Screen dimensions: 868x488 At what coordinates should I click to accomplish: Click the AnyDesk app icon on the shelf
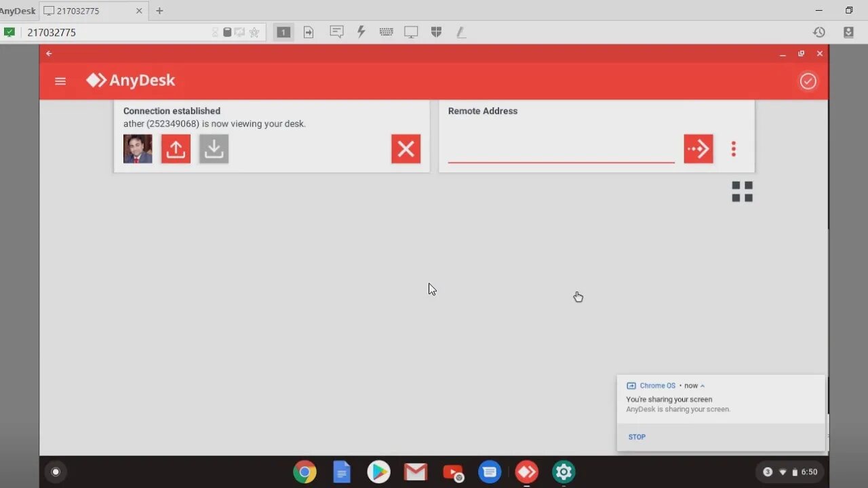(527, 472)
